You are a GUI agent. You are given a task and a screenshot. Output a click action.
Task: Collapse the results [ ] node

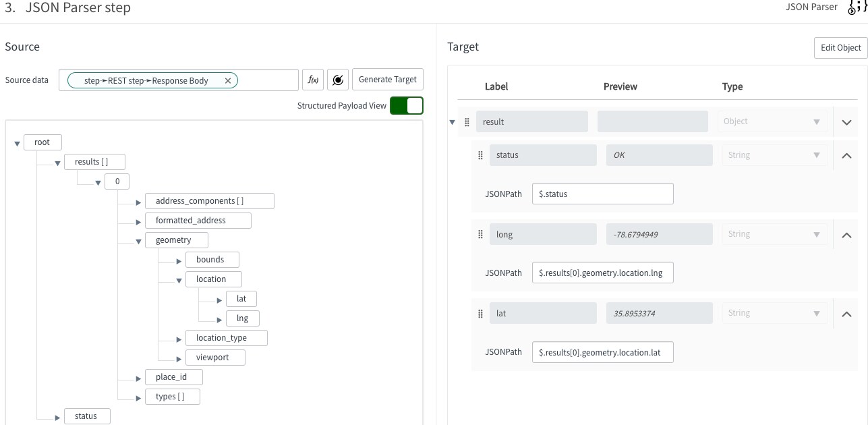[57, 163]
